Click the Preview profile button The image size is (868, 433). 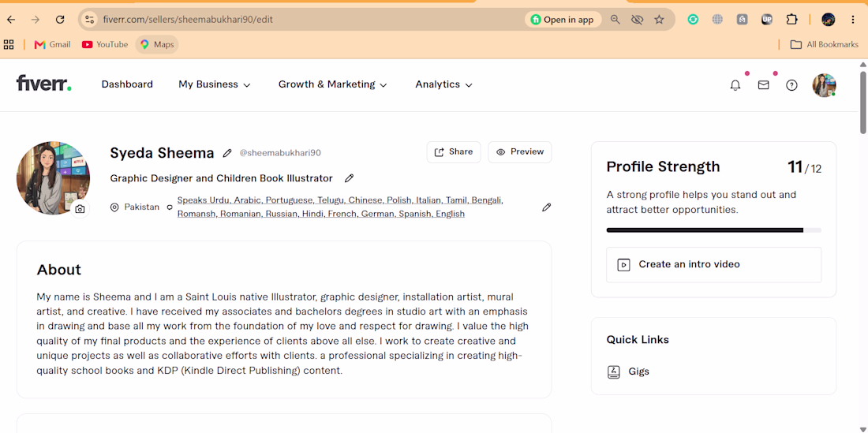click(520, 152)
